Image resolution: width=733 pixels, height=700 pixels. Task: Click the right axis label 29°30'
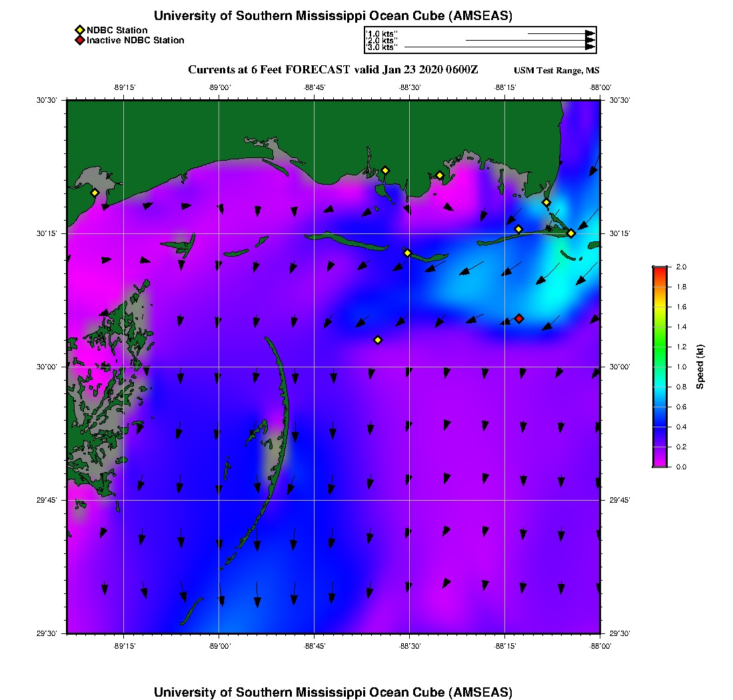[x=620, y=633]
